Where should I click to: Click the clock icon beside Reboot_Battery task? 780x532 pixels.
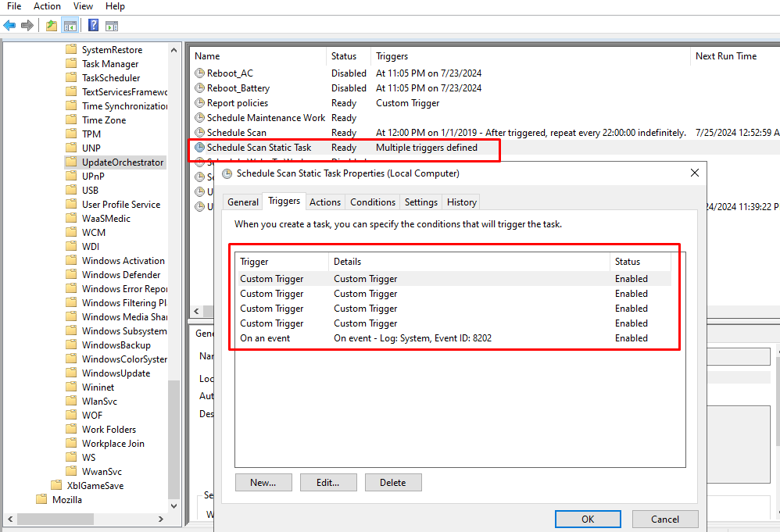click(199, 88)
